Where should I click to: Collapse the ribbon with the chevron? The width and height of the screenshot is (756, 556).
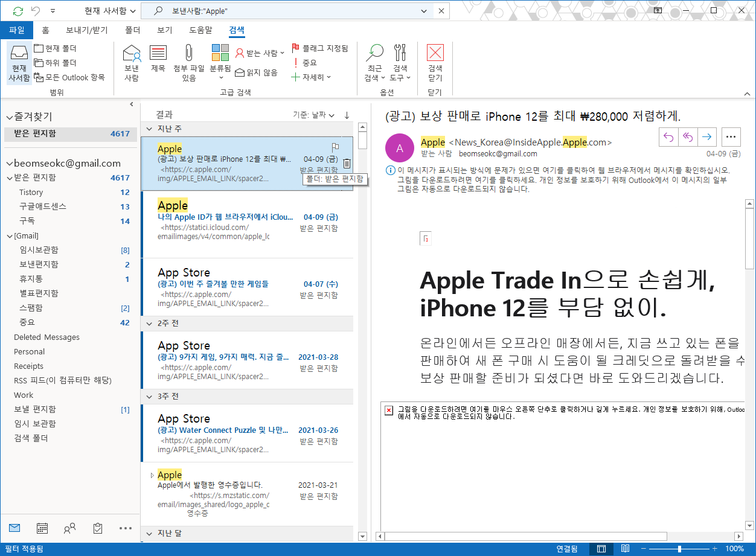click(x=747, y=94)
